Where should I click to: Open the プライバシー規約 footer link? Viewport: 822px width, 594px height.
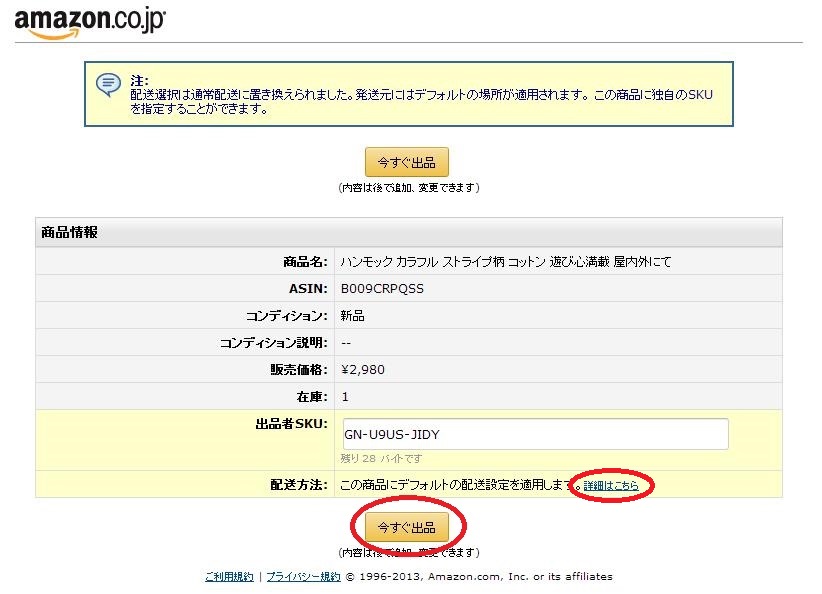(x=302, y=576)
